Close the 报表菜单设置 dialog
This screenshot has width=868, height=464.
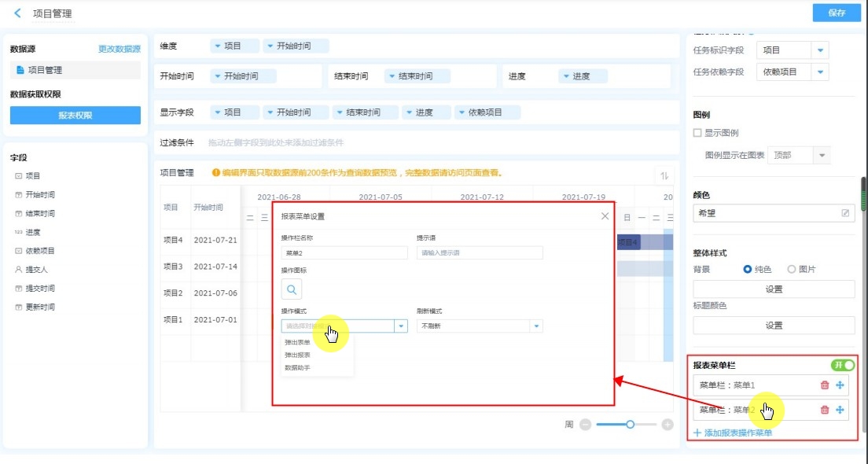pos(605,216)
